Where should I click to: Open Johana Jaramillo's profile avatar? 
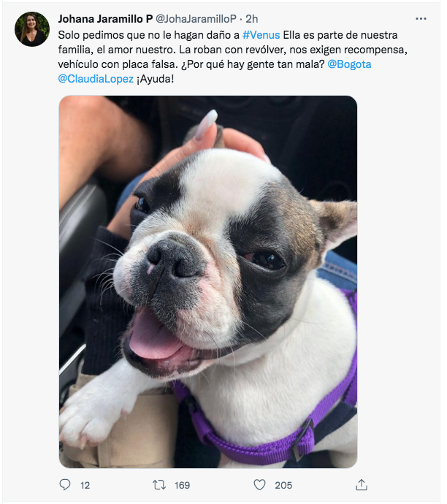(32, 29)
